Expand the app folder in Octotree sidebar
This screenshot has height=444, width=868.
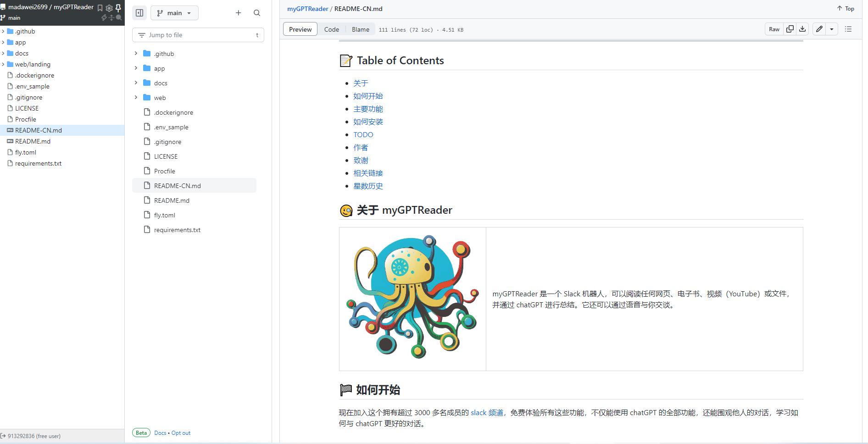click(3, 42)
